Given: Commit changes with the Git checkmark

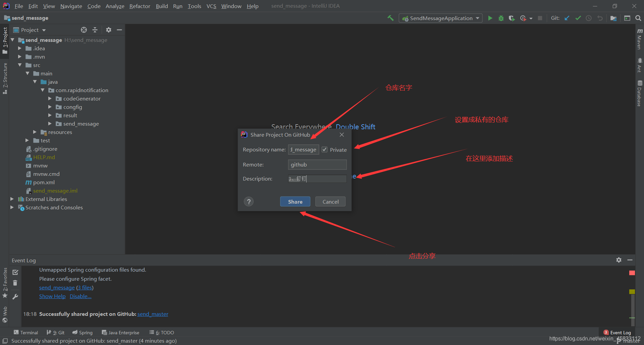Looking at the screenshot, I should pyautogui.click(x=578, y=18).
